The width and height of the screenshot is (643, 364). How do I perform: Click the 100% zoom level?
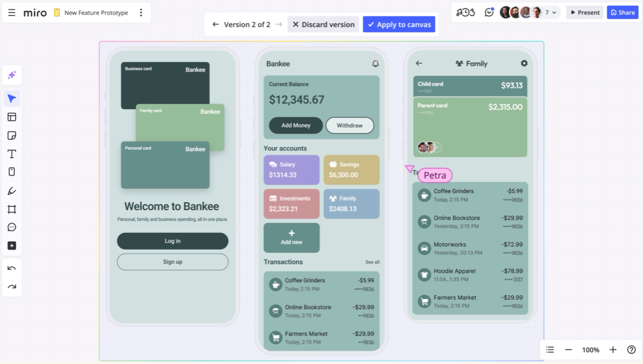[x=590, y=350]
